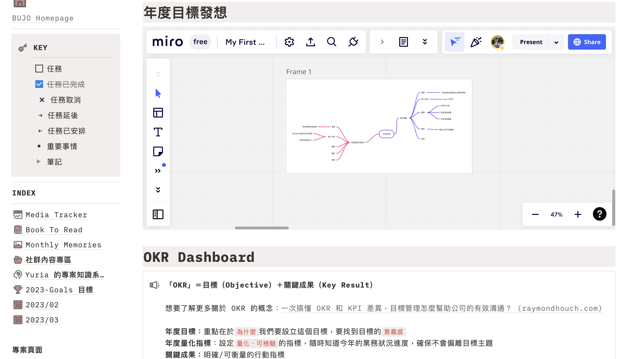
Task: Open search in the Miro board
Action: [332, 42]
